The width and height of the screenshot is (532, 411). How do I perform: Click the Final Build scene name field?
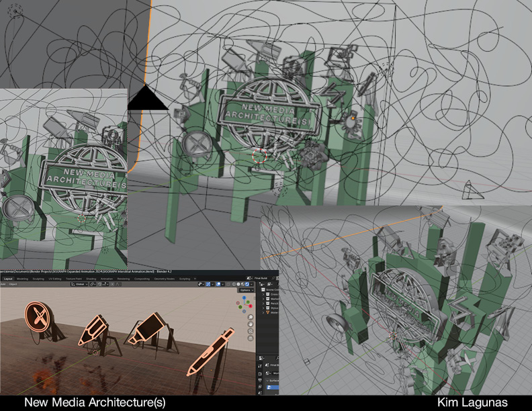pyautogui.click(x=261, y=279)
